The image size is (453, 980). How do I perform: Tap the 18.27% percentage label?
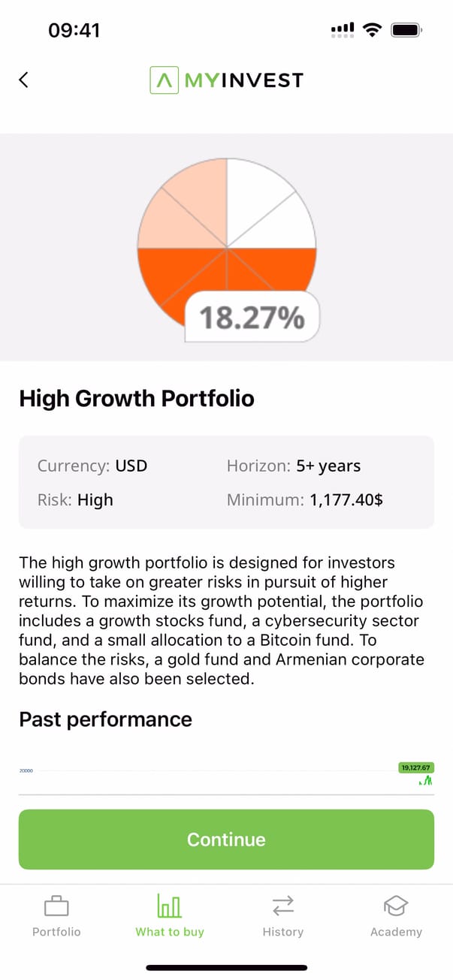point(252,317)
